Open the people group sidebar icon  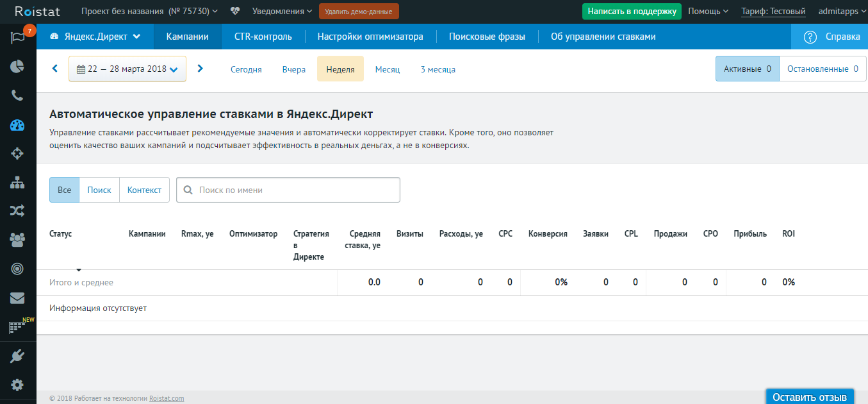point(17,240)
